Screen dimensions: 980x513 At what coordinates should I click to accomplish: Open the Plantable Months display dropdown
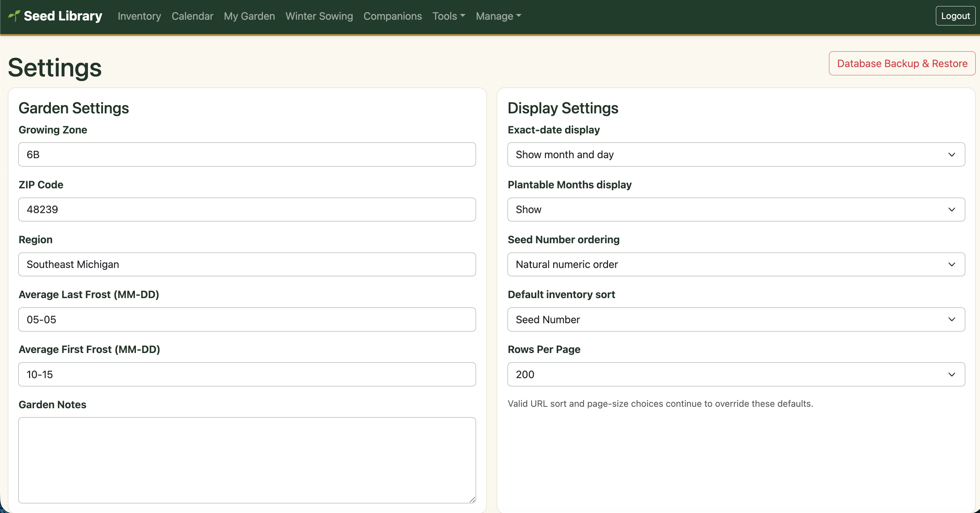[736, 209]
